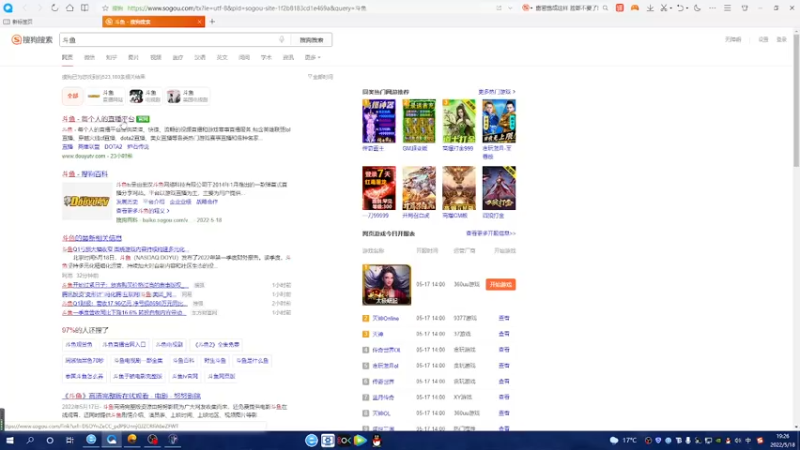Expand the scissors tool dropdown arrow

point(670,8)
